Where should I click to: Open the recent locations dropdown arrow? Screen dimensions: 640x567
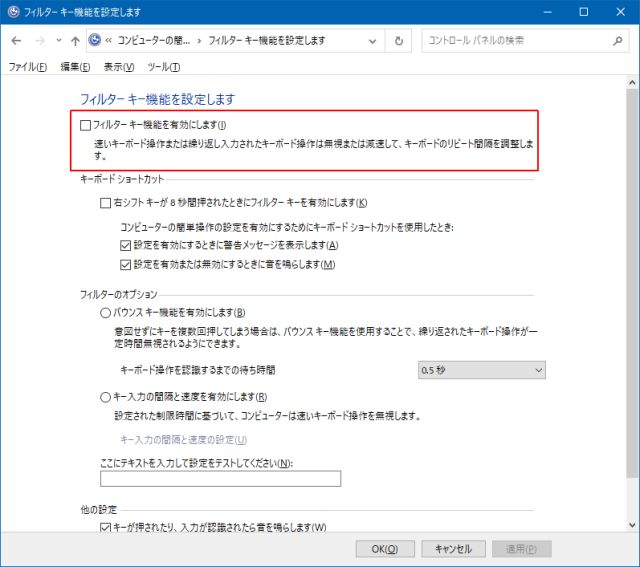point(58,41)
